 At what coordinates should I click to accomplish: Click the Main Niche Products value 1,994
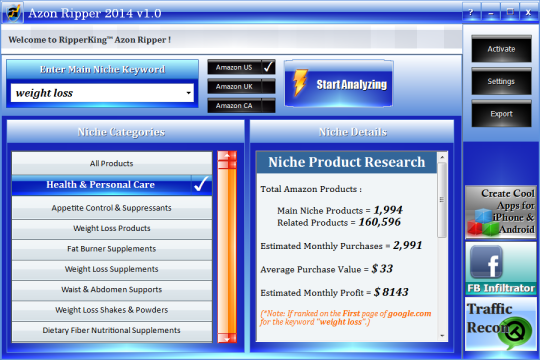388,210
